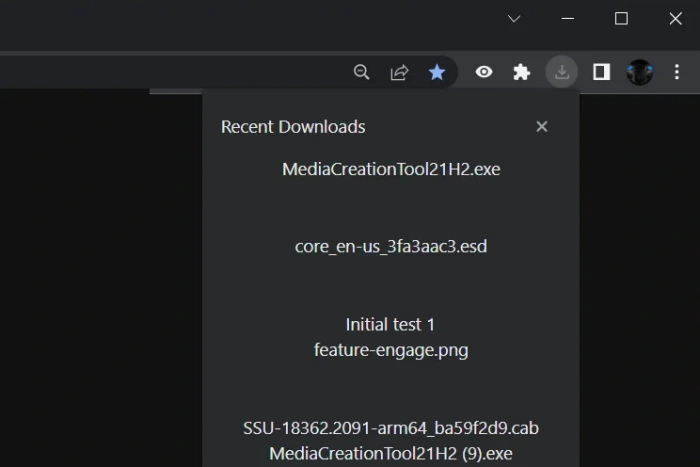
Task: Close the browser window
Action: pos(675,19)
